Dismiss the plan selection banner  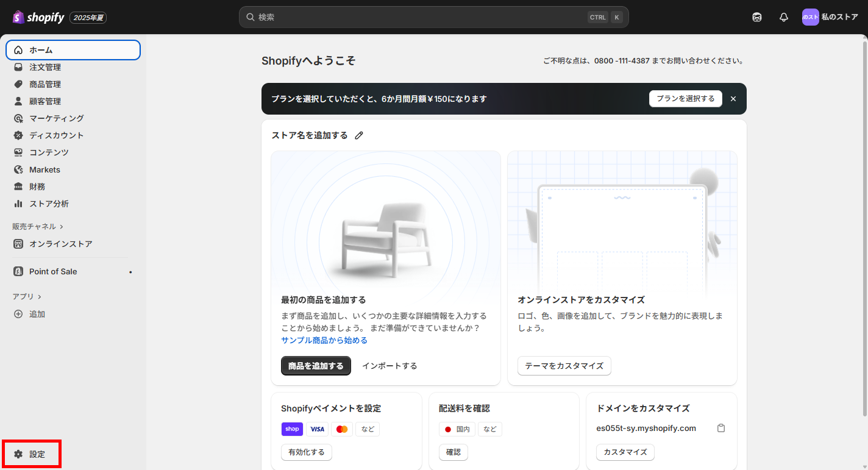coord(733,99)
